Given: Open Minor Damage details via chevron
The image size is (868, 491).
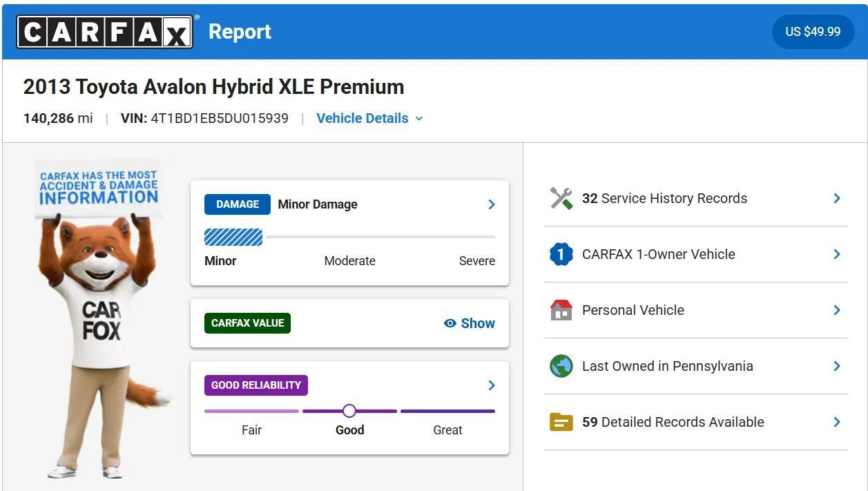Looking at the screenshot, I should click(x=492, y=204).
